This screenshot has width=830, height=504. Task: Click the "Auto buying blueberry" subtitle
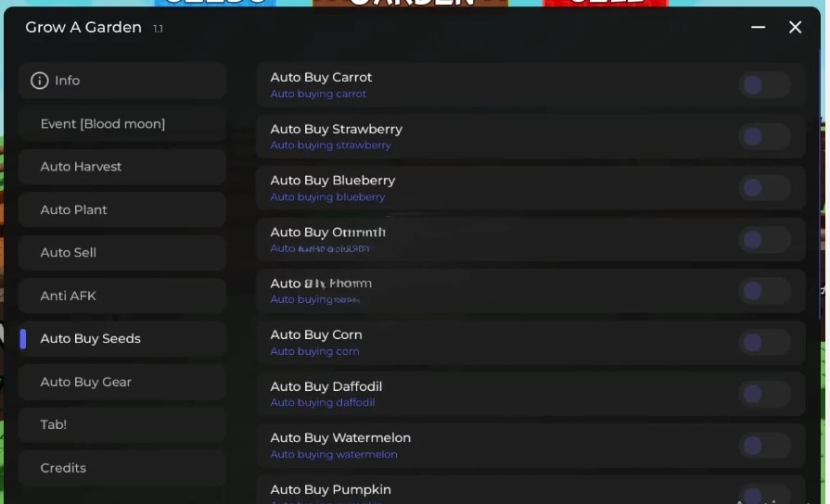tap(327, 196)
